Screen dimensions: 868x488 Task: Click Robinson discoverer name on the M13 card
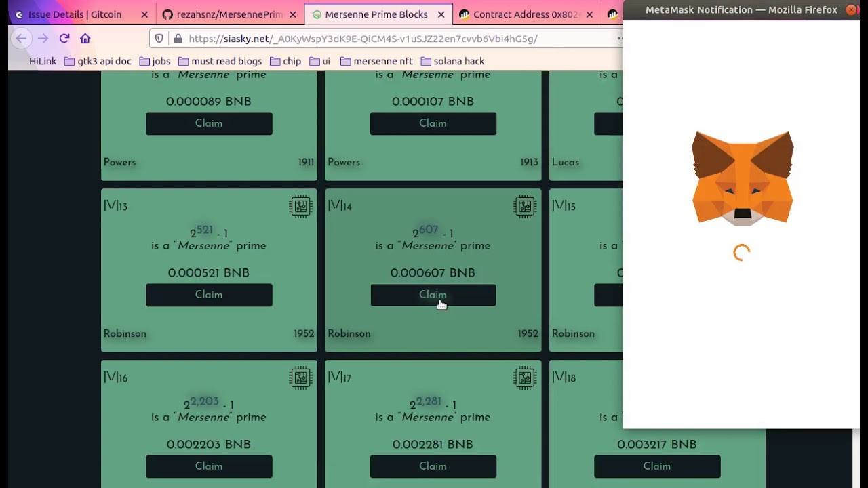pos(125,333)
